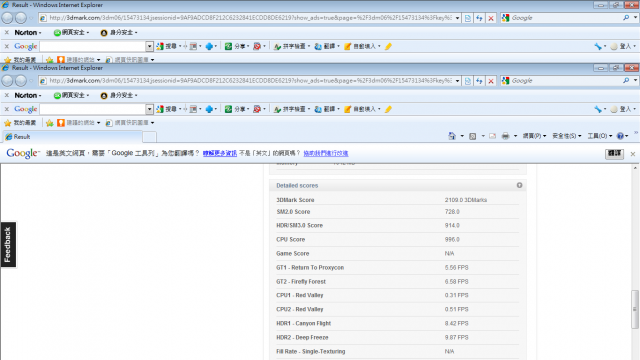Click the Help question mark icon

(x=620, y=136)
